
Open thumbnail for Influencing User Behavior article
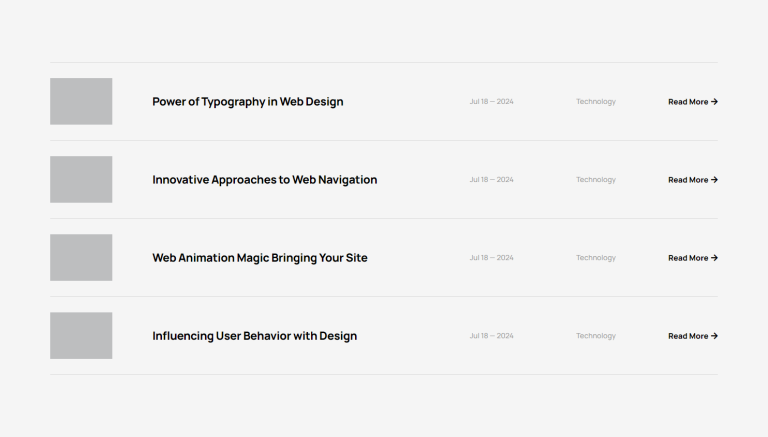coord(81,335)
